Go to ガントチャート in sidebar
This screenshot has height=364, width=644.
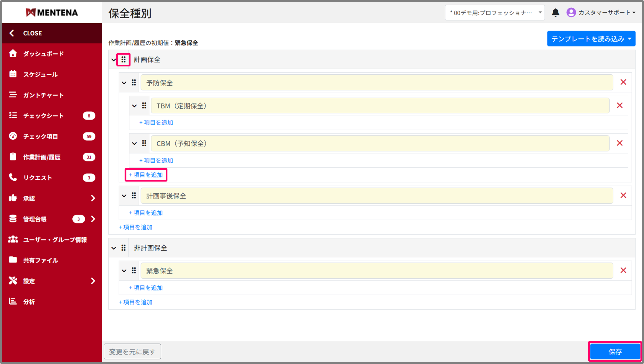click(43, 95)
